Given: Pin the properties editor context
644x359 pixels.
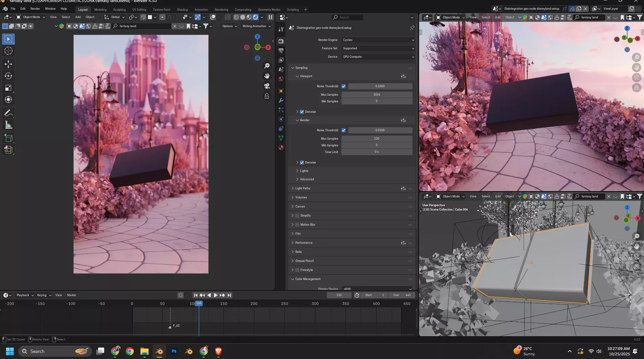Looking at the screenshot, I should (x=412, y=28).
